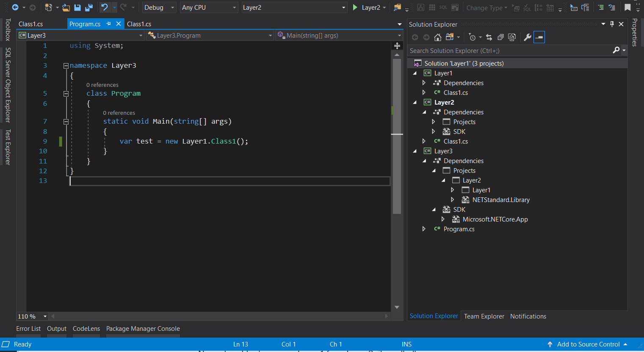This screenshot has width=644, height=352.
Task: Toggle auto-hide pin on Solution Explorer
Action: [x=612, y=24]
